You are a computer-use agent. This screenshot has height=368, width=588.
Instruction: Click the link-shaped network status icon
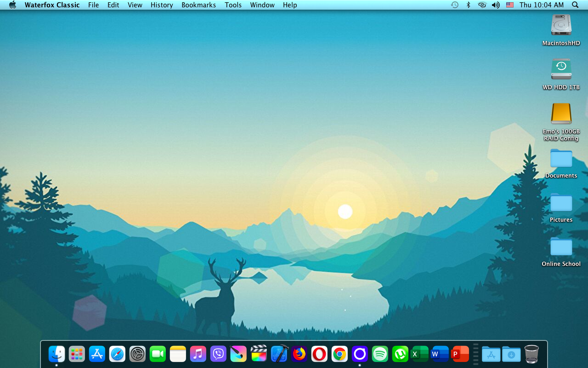pyautogui.click(x=482, y=5)
